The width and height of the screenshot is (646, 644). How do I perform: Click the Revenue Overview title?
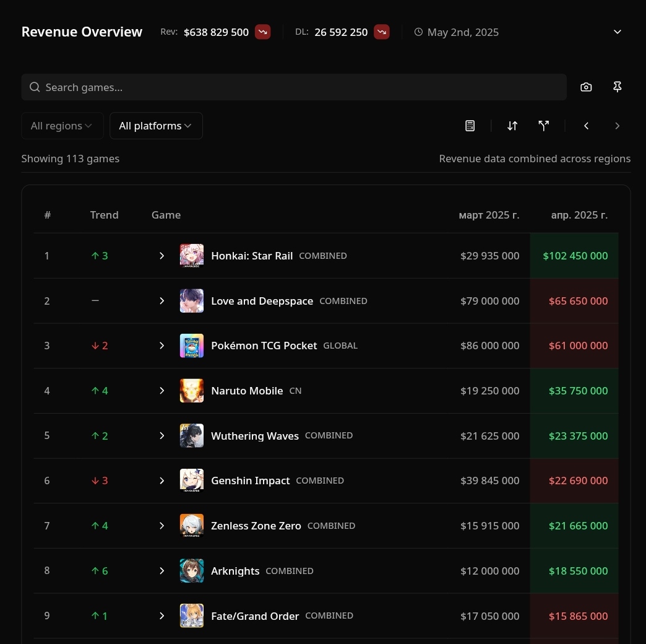82,32
